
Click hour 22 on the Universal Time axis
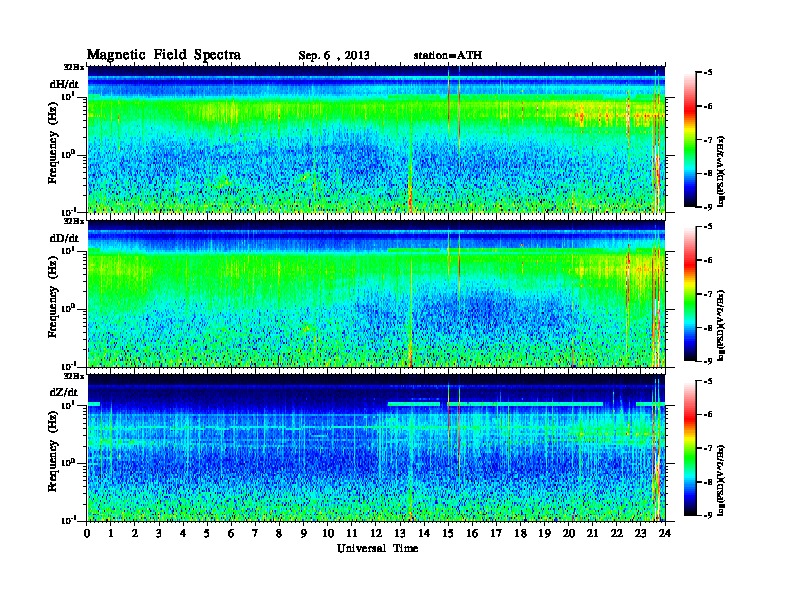(617, 533)
